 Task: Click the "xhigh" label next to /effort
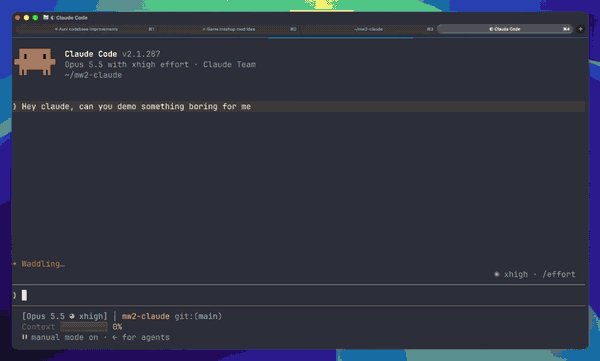(x=516, y=274)
